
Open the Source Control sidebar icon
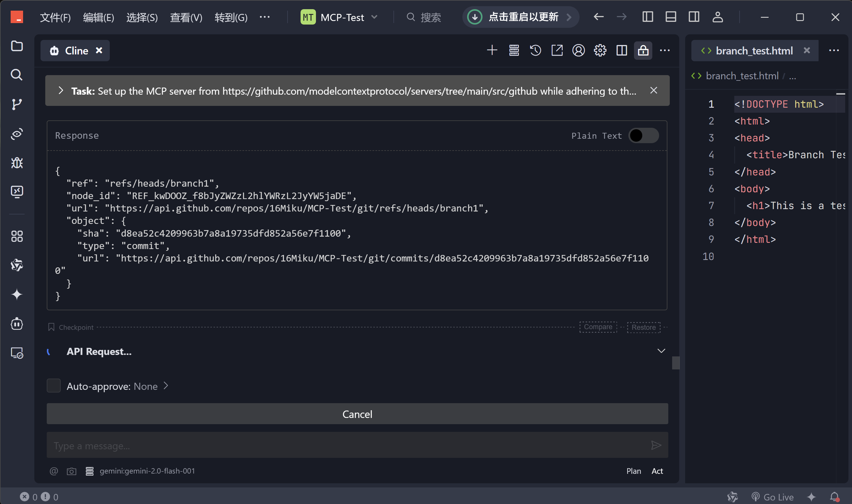16,104
